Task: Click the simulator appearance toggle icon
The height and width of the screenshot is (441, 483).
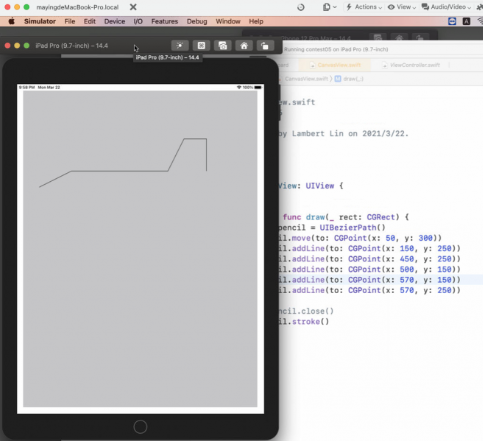Action: [180, 46]
